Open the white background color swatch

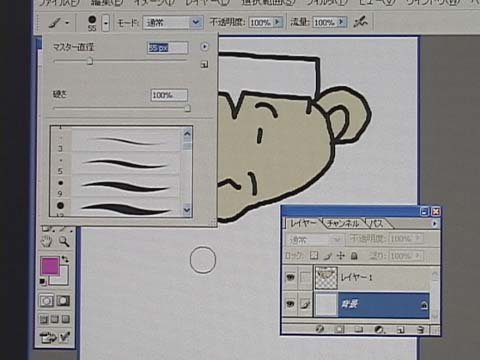(63, 278)
